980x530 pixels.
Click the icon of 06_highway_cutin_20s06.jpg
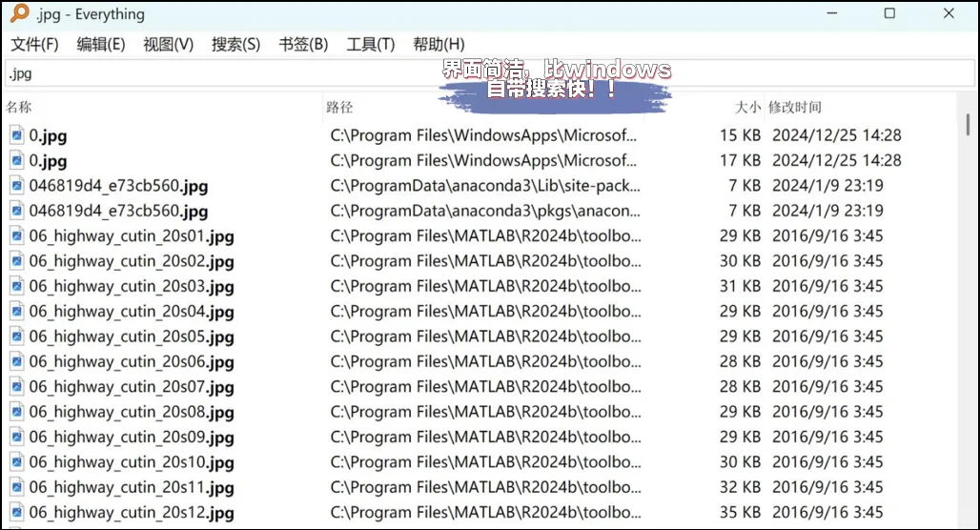pos(17,361)
